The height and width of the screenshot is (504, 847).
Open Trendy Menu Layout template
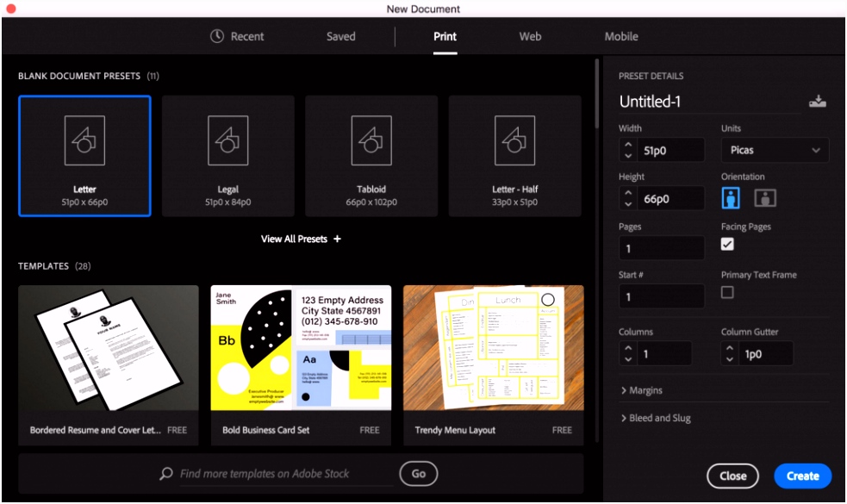494,365
